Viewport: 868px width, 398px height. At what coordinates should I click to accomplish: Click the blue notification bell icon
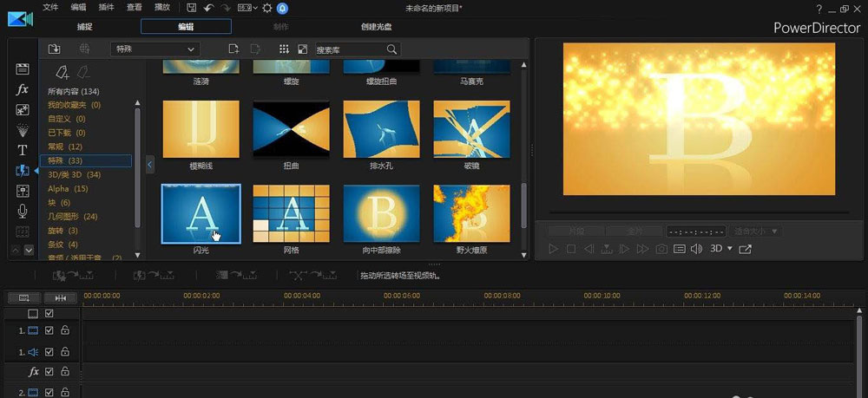pyautogui.click(x=282, y=8)
